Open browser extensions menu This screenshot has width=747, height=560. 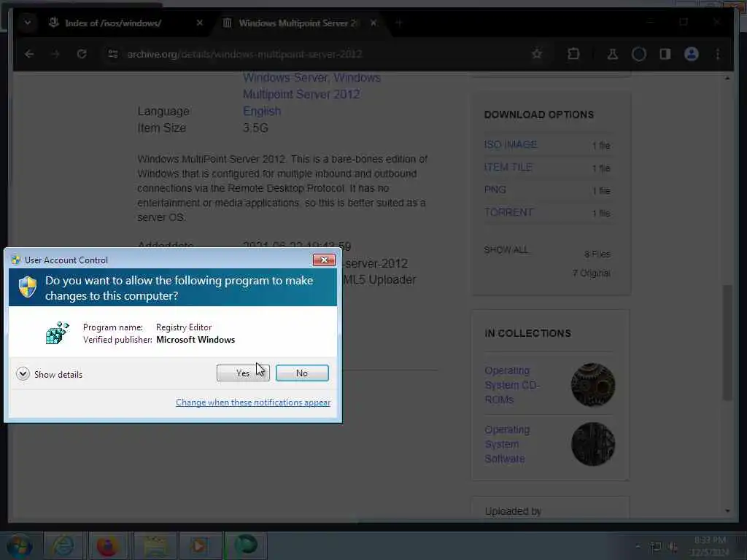click(x=573, y=54)
